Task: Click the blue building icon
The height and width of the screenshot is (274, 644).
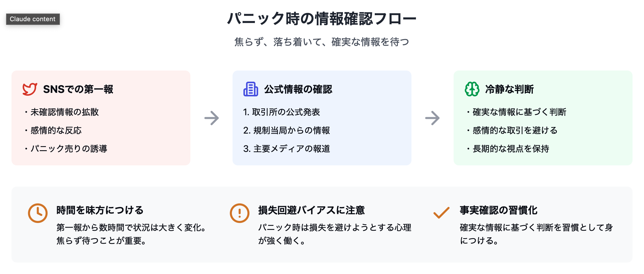Action: click(x=251, y=89)
